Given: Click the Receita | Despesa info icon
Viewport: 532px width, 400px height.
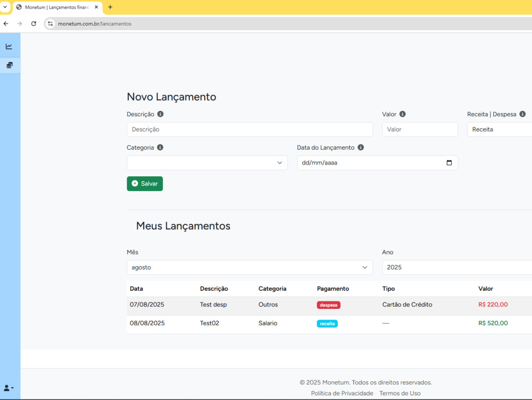Looking at the screenshot, I should pos(522,114).
